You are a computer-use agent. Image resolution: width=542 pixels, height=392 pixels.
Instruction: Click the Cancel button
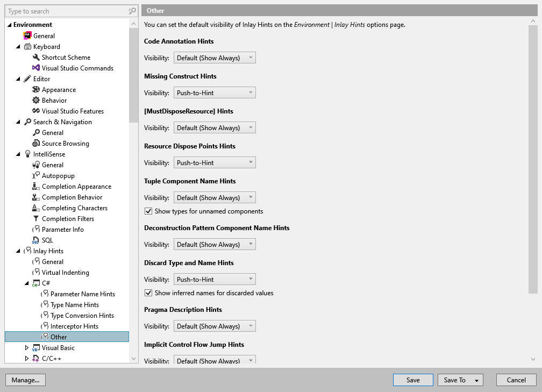point(516,380)
